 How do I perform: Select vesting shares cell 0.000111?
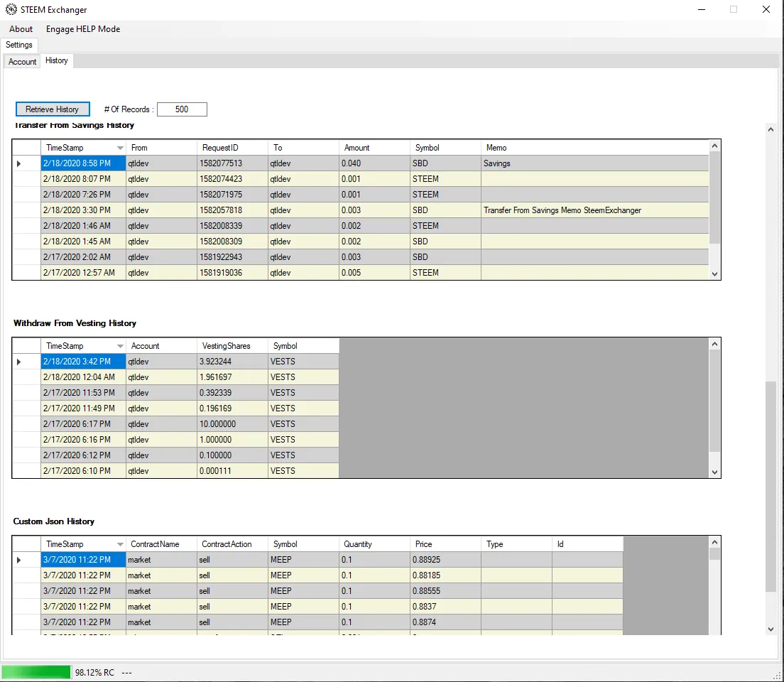click(232, 470)
